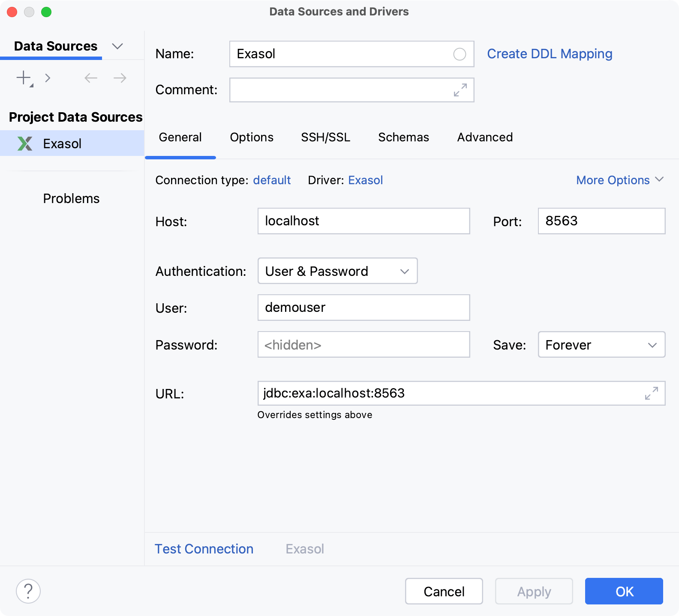Click the forward arrow navigation icon

click(120, 78)
